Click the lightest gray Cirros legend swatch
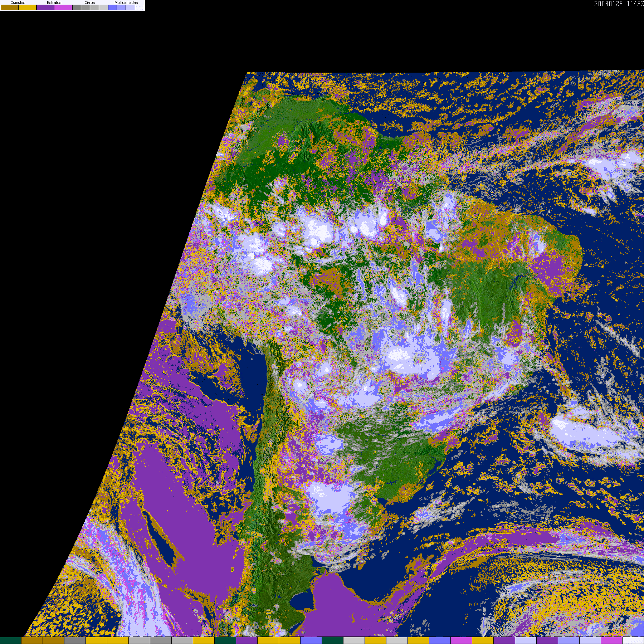Viewport: 644px width, 644px height. tap(103, 7)
